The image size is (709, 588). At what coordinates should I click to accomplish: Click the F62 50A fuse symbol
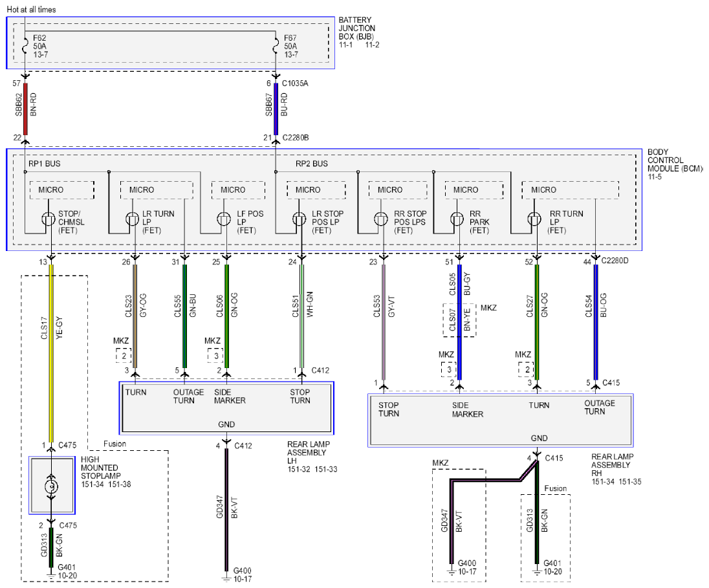[25, 46]
